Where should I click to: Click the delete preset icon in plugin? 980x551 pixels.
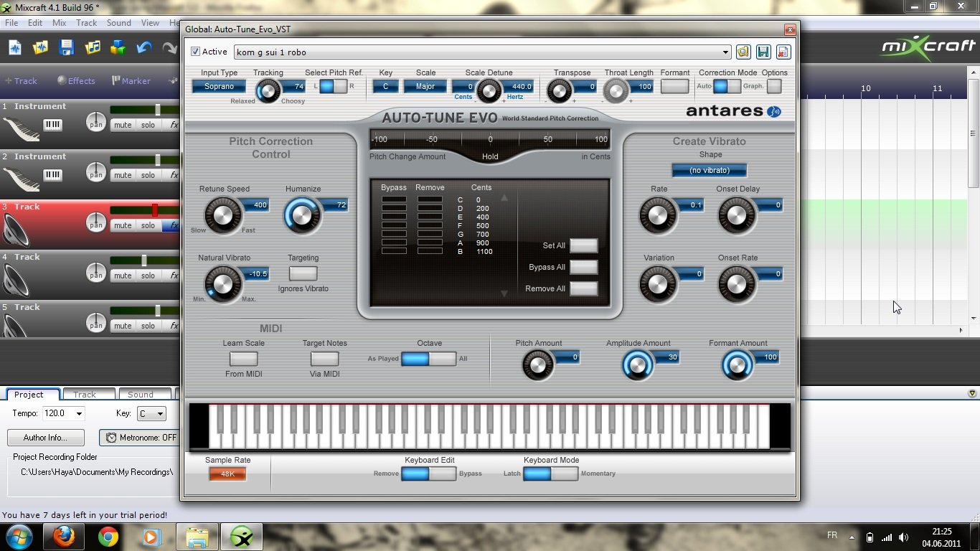[x=783, y=52]
